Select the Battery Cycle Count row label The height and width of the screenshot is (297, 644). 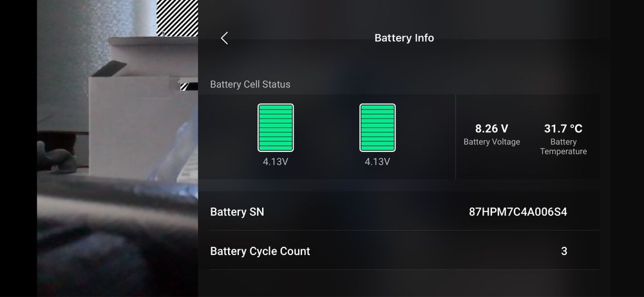pyautogui.click(x=260, y=251)
